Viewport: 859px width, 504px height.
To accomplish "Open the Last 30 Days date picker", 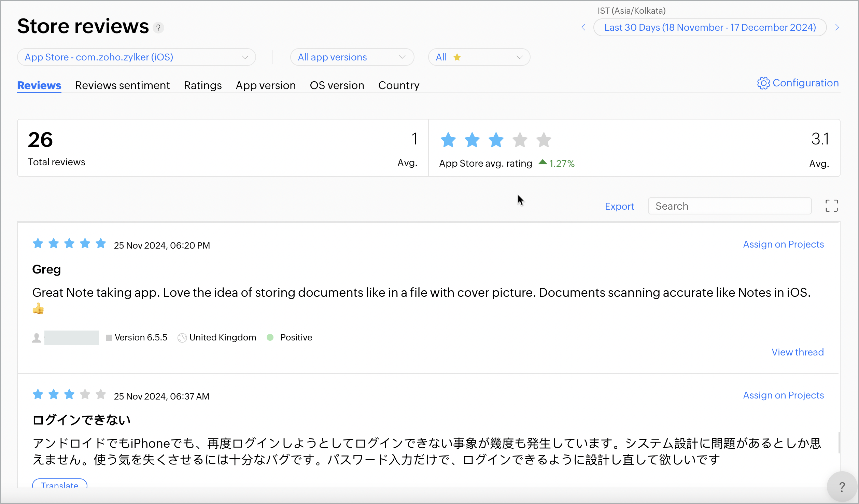I will point(710,27).
